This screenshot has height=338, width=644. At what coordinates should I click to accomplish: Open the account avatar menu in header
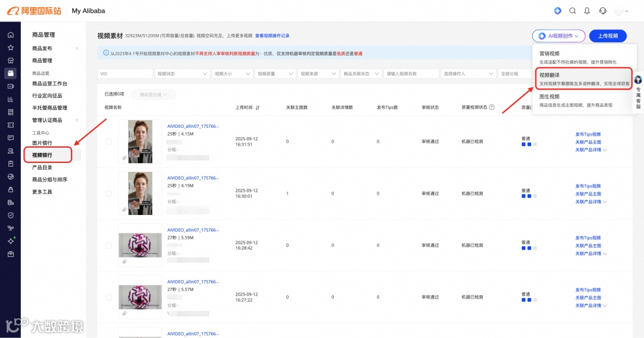(621, 11)
